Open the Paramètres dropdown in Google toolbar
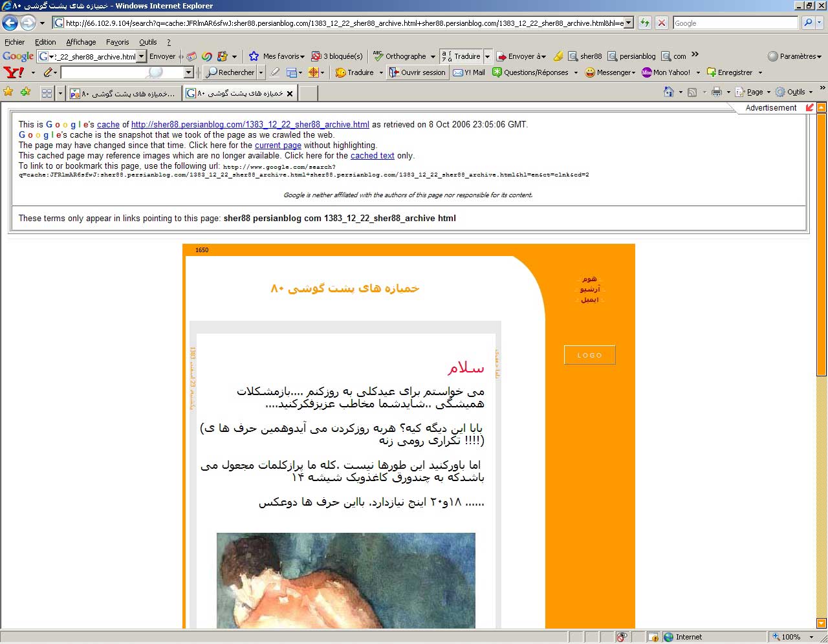The height and width of the screenshot is (644, 828). pos(794,56)
